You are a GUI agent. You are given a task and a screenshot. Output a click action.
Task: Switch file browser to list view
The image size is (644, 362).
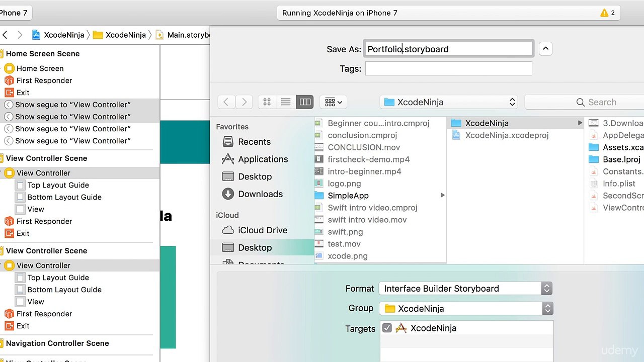pyautogui.click(x=286, y=102)
